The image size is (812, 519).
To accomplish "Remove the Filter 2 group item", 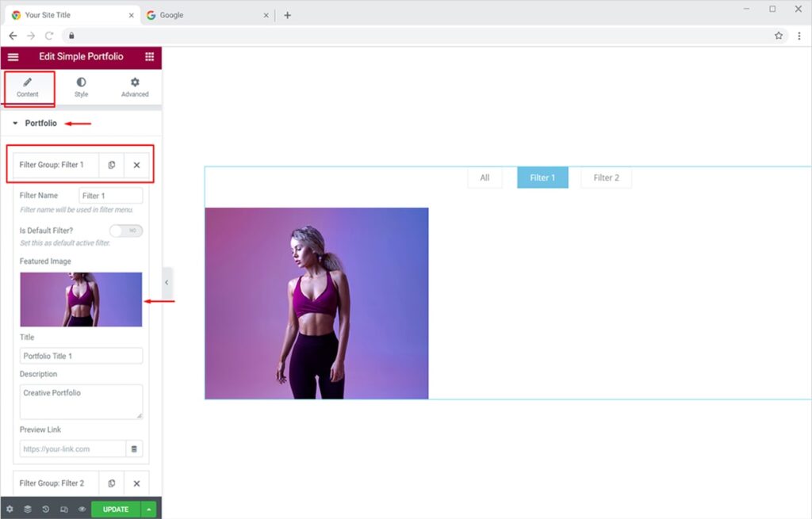I will [136, 483].
